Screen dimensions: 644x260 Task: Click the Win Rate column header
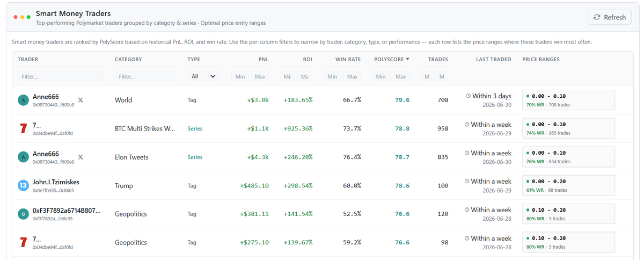pos(348,59)
